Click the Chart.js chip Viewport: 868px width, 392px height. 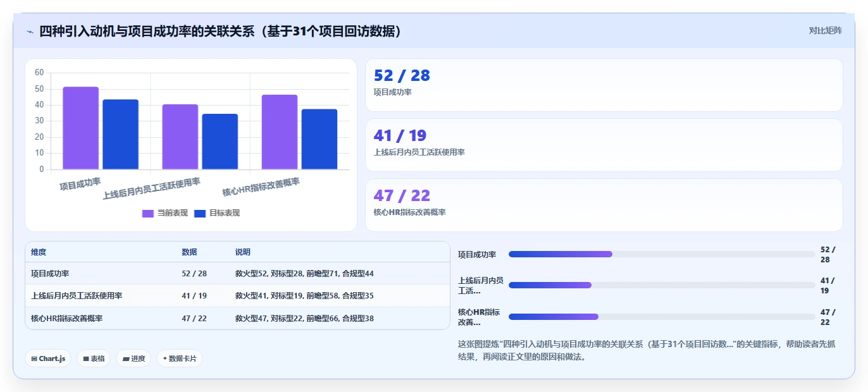pos(48,358)
